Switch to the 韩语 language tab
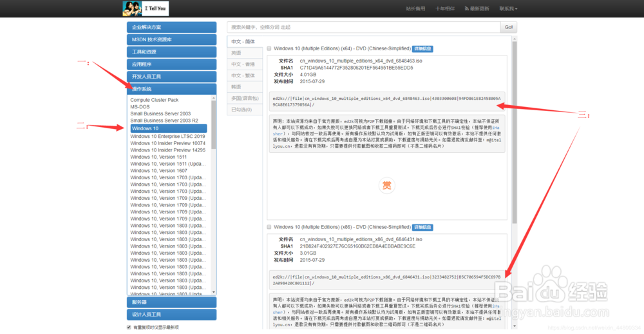Screen dimensions: 644x334 click(x=245, y=87)
